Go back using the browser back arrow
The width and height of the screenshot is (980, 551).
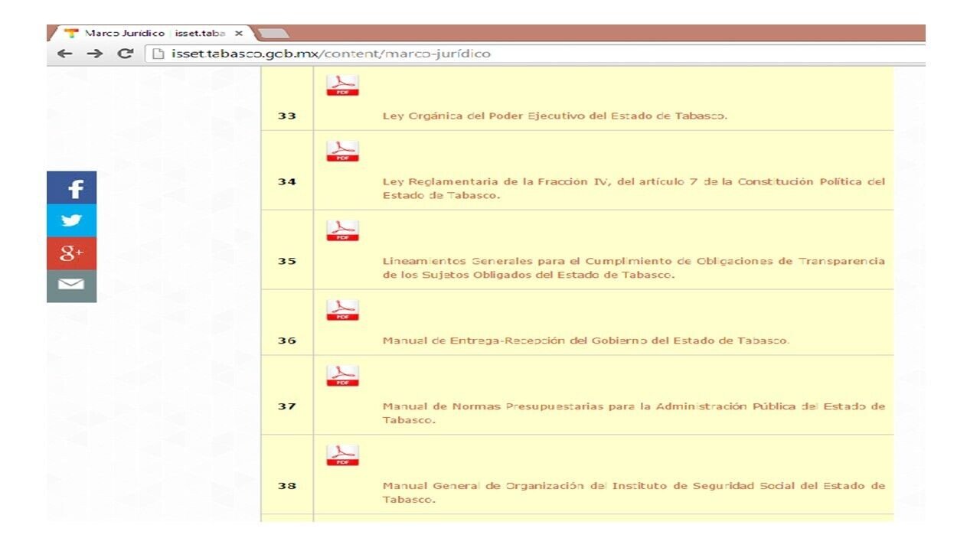click(x=65, y=54)
